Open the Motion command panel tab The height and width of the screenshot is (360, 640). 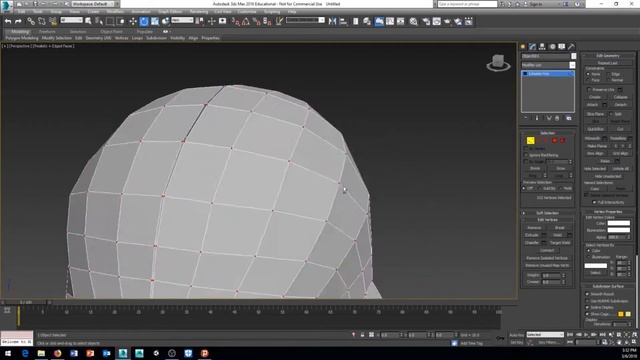tap(552, 47)
